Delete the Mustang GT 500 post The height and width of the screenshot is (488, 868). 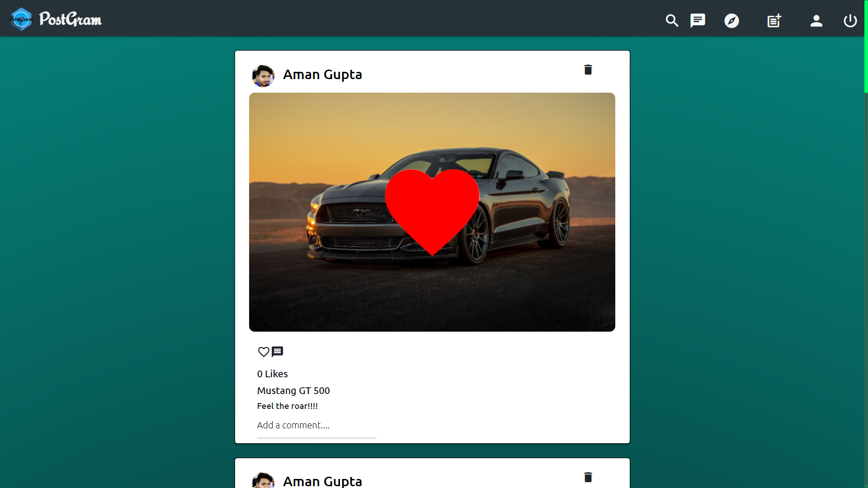588,70
